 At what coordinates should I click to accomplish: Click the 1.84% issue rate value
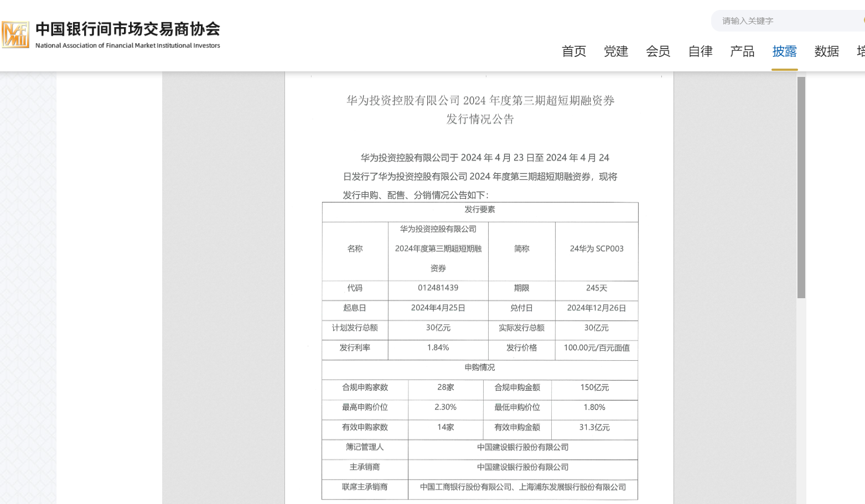438,348
